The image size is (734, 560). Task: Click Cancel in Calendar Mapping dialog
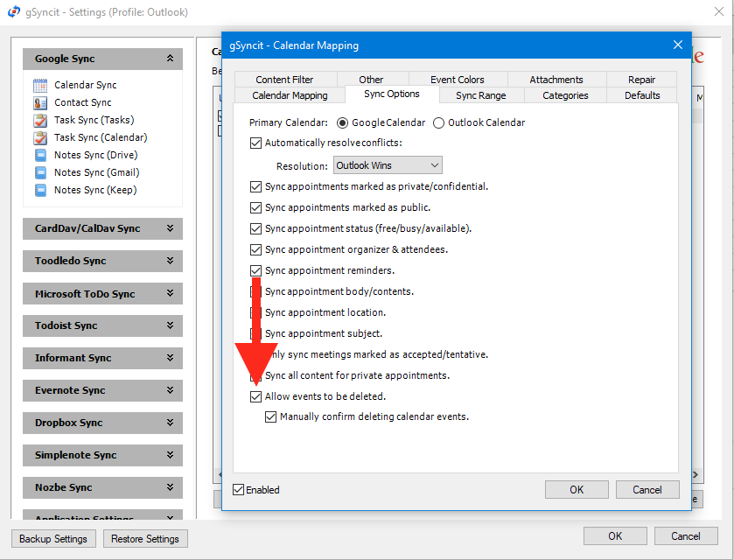647,490
